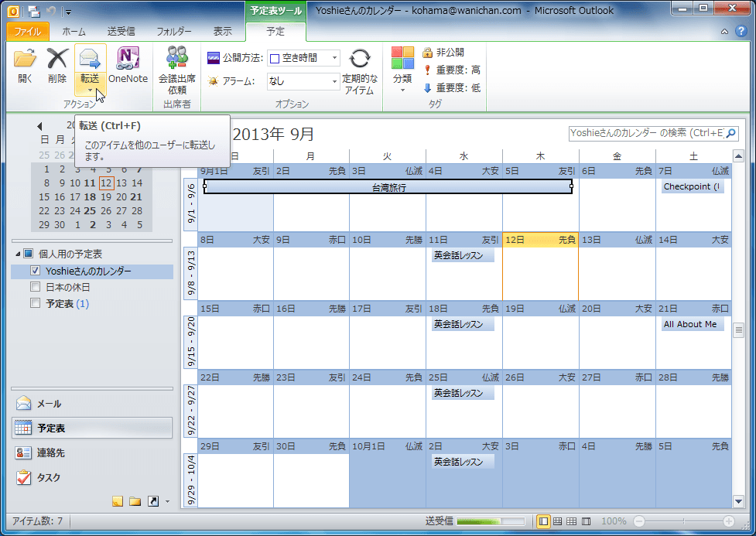Open navigation pane configure buttons arrow
Viewport: 756px width, 536px height.
167,502
